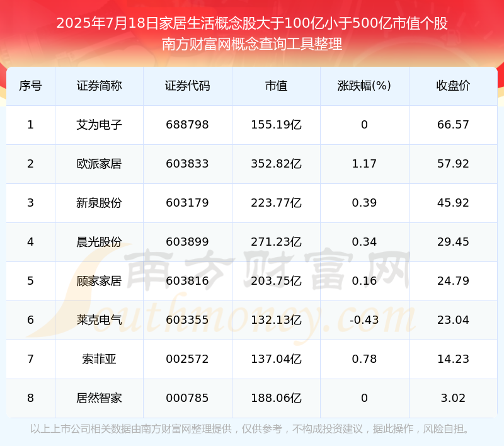
Task: Click sequence number 1
Action: coord(30,125)
